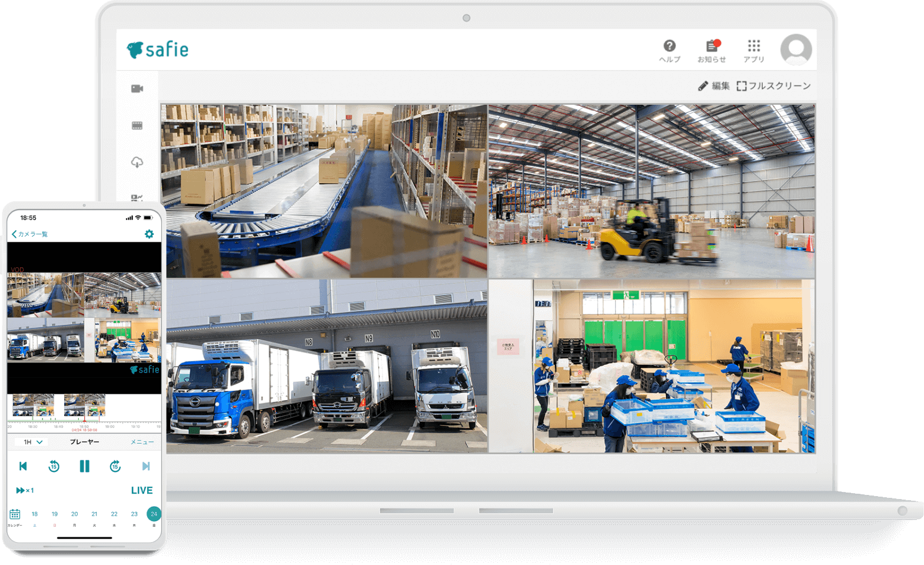Click the user profile avatar
924x565 pixels.
click(796, 49)
